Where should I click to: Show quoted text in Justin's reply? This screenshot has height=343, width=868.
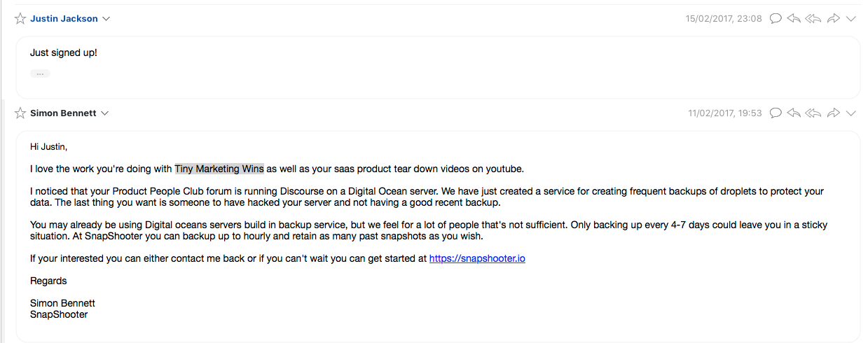40,73
